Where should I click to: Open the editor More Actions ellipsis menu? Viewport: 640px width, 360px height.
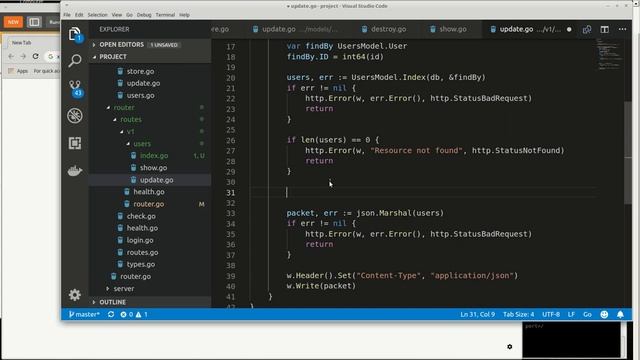pyautogui.click(x=622, y=29)
